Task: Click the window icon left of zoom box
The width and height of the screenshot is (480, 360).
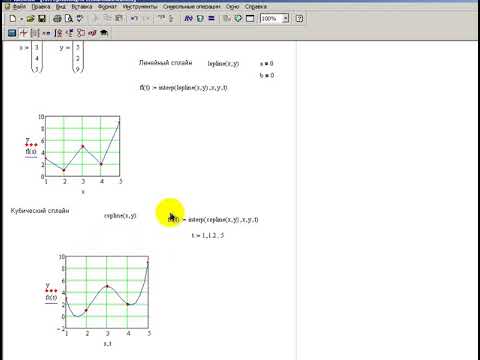Action: 250,19
